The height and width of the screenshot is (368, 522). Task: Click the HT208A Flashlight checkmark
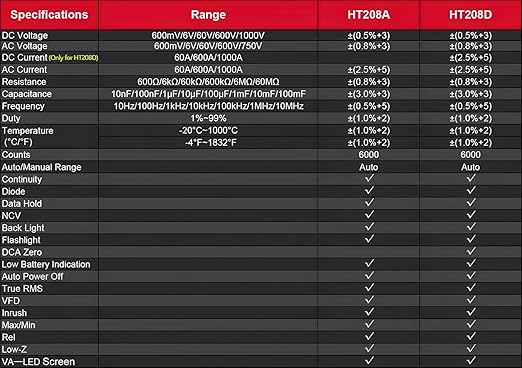tap(369, 239)
